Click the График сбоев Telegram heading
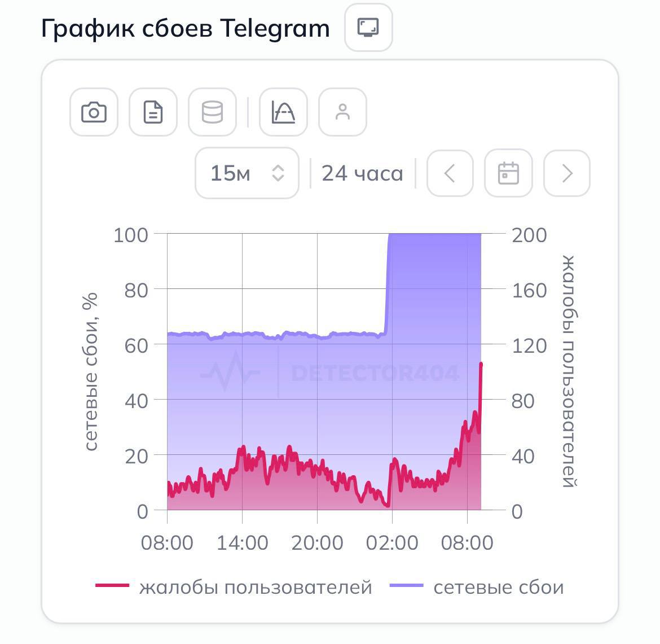The image size is (660, 644). click(185, 29)
